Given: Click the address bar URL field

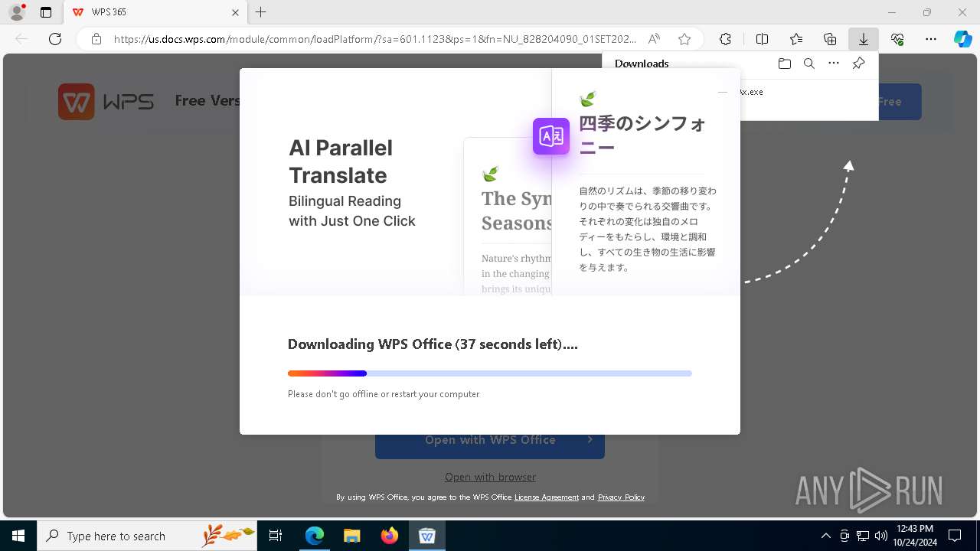Looking at the screenshot, I should pos(375,39).
